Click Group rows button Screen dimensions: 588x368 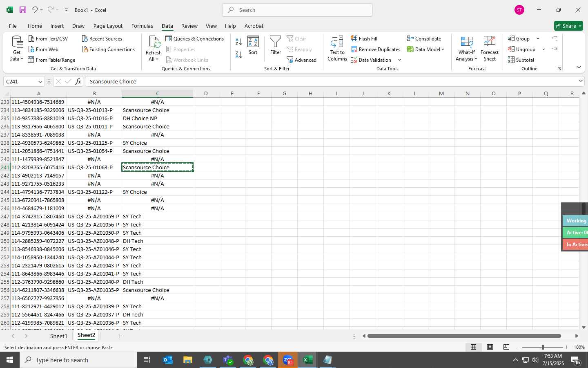[x=519, y=38]
